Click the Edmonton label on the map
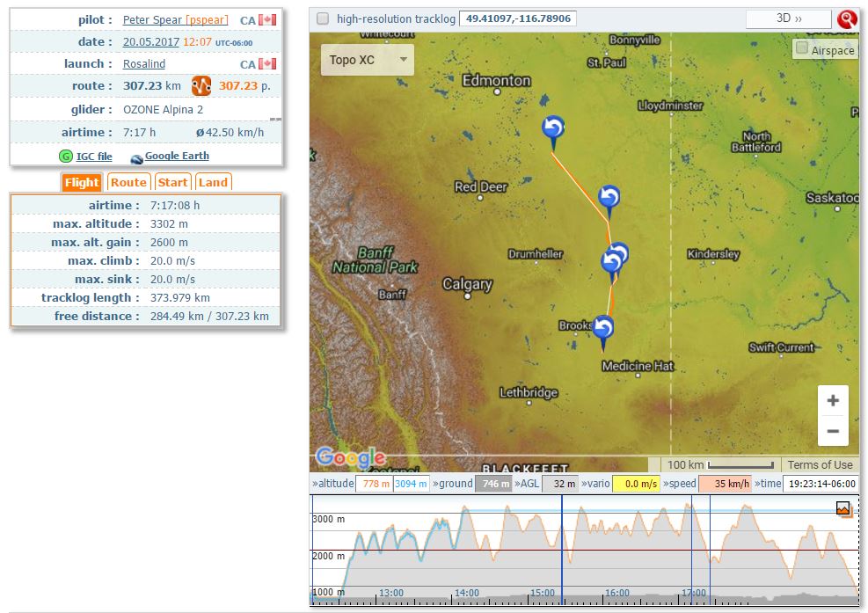Viewport: 868px width, 613px height. tap(497, 81)
